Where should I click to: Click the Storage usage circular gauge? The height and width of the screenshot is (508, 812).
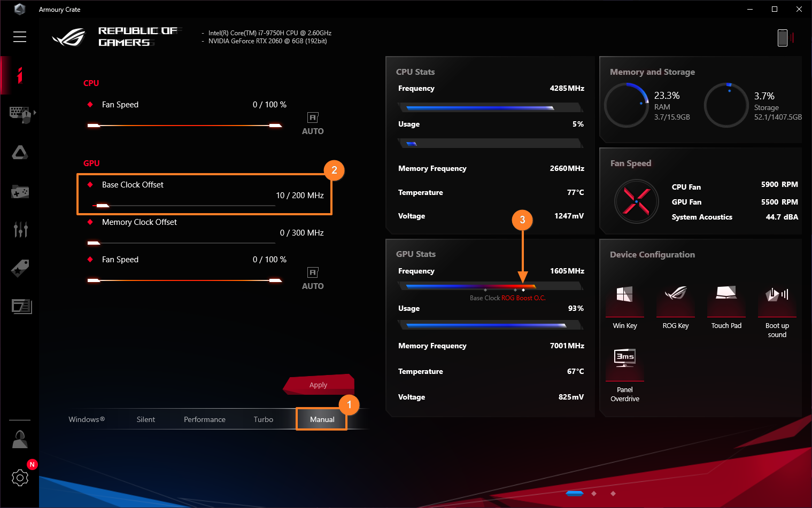click(x=726, y=105)
